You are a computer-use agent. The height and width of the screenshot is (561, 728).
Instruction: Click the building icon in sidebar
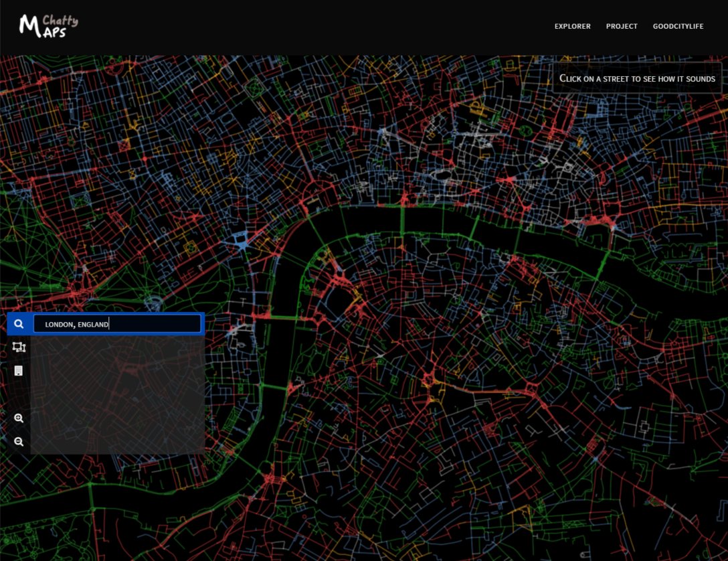coord(19,371)
